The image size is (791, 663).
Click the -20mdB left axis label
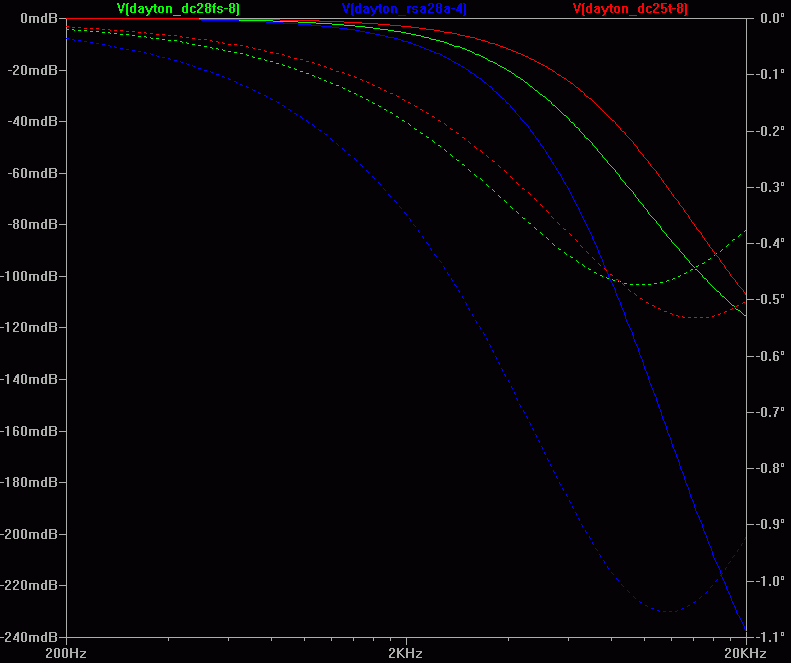pyautogui.click(x=33, y=70)
